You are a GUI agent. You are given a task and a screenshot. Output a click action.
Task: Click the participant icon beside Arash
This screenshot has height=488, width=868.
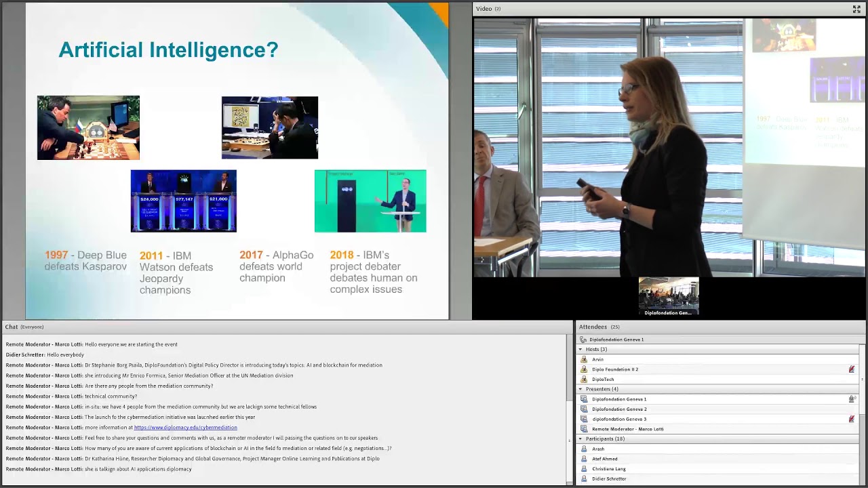click(584, 449)
